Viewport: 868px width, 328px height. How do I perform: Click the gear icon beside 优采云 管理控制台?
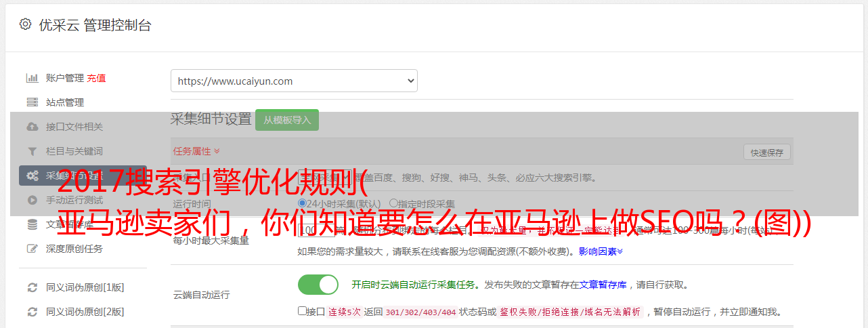point(26,24)
